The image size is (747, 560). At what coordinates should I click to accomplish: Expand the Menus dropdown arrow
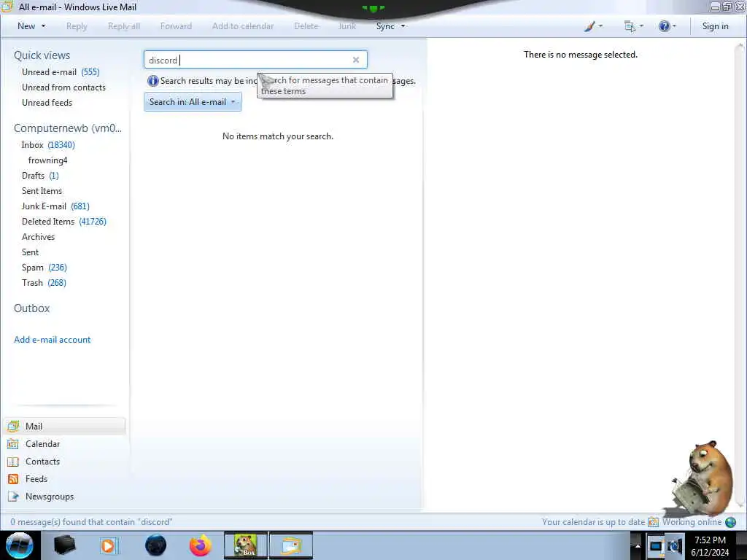641,26
